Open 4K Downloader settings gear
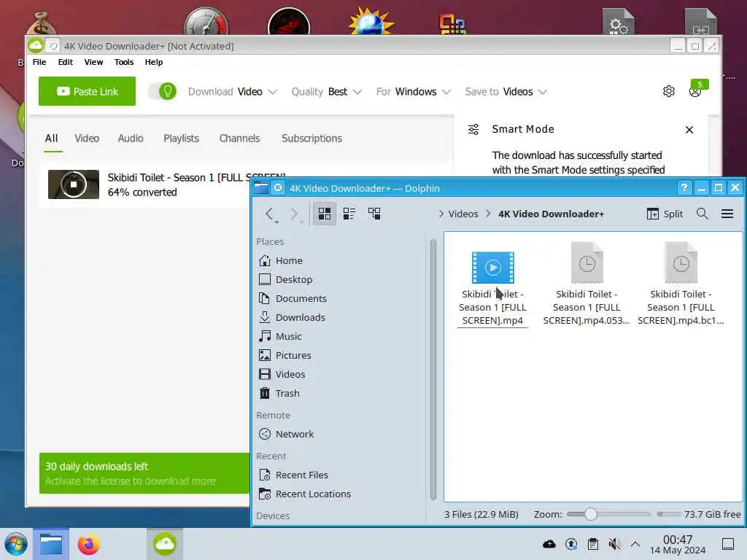 click(x=669, y=91)
